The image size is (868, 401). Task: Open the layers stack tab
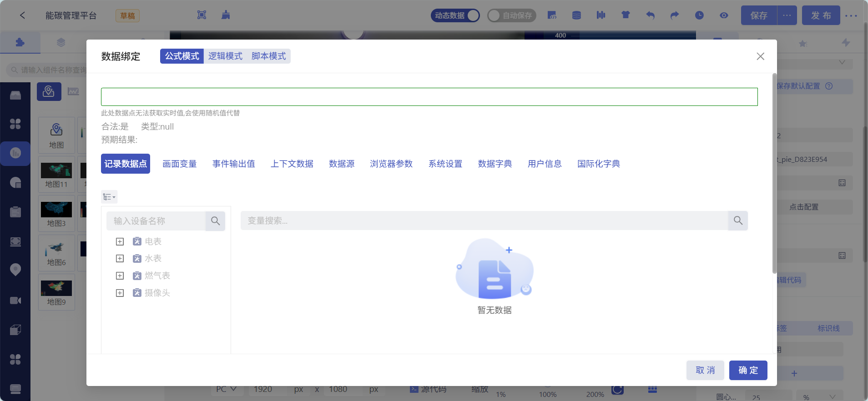[x=61, y=42]
